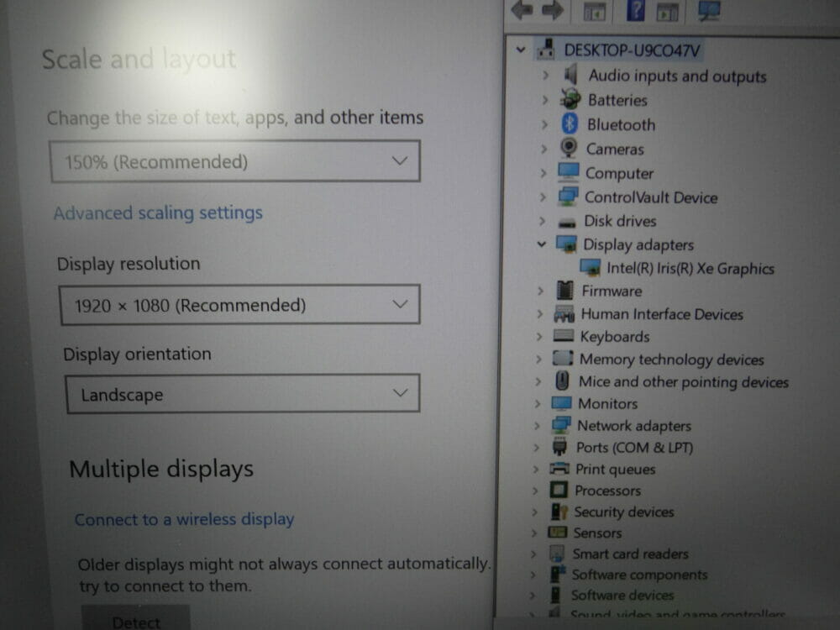Click the Processors icon

[x=559, y=489]
